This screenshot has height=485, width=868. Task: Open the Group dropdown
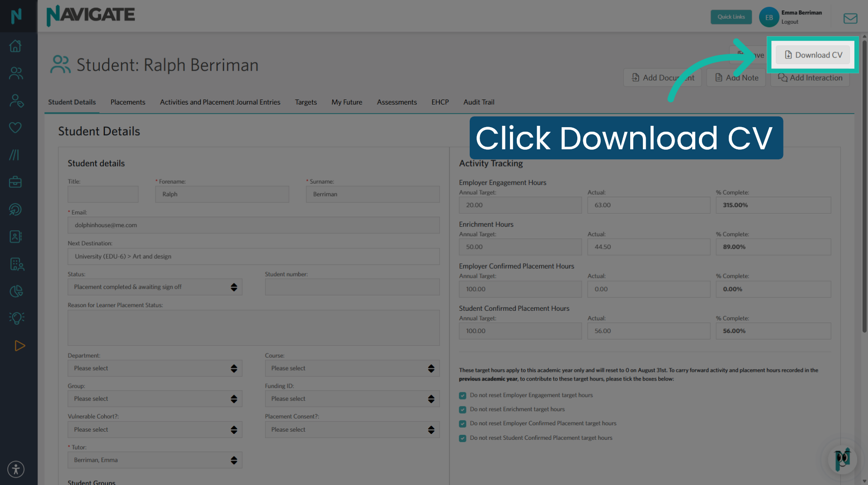[x=155, y=399]
